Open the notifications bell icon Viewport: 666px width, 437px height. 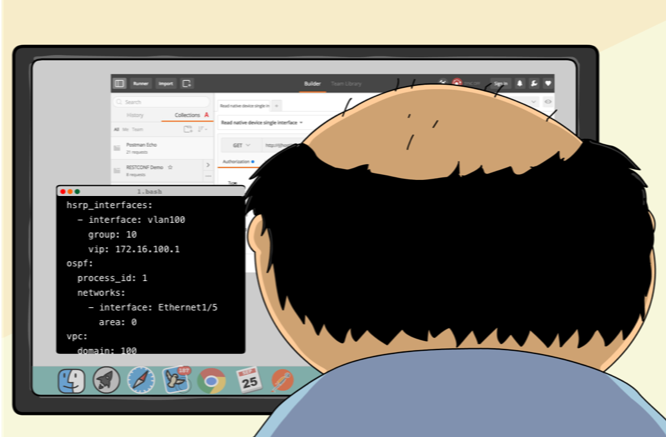(520, 84)
